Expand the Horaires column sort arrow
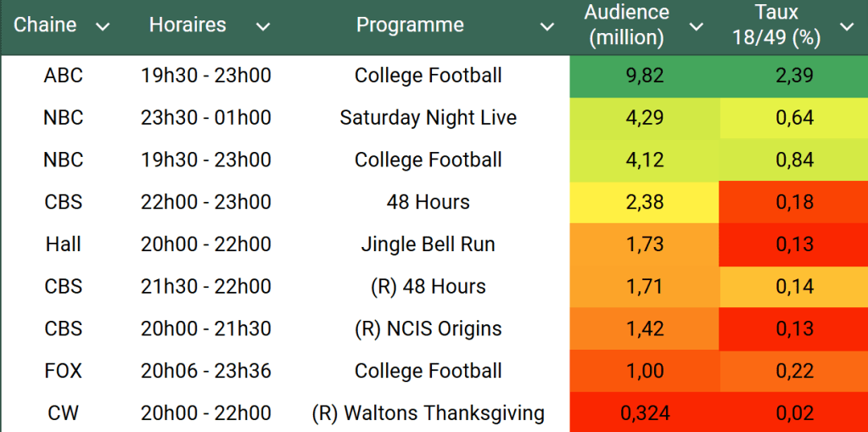 click(x=263, y=27)
